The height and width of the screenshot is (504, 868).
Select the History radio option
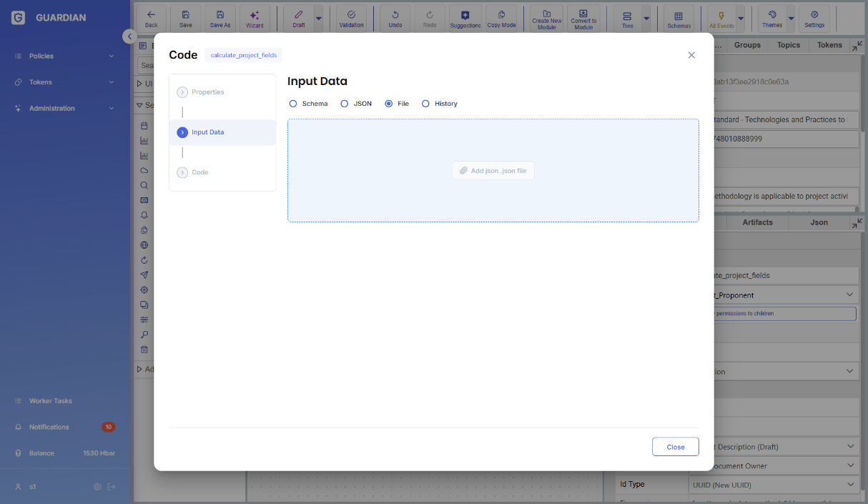[x=426, y=104]
